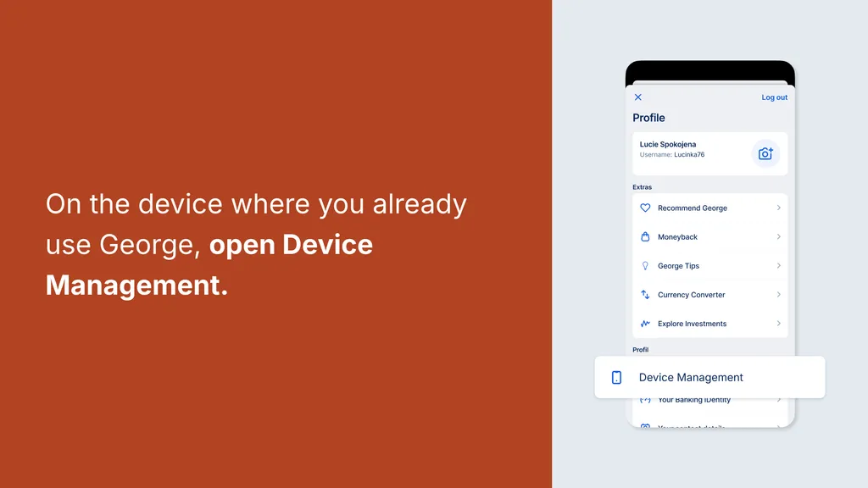The height and width of the screenshot is (488, 868).
Task: Select the Currency Converter entry
Action: pos(710,294)
